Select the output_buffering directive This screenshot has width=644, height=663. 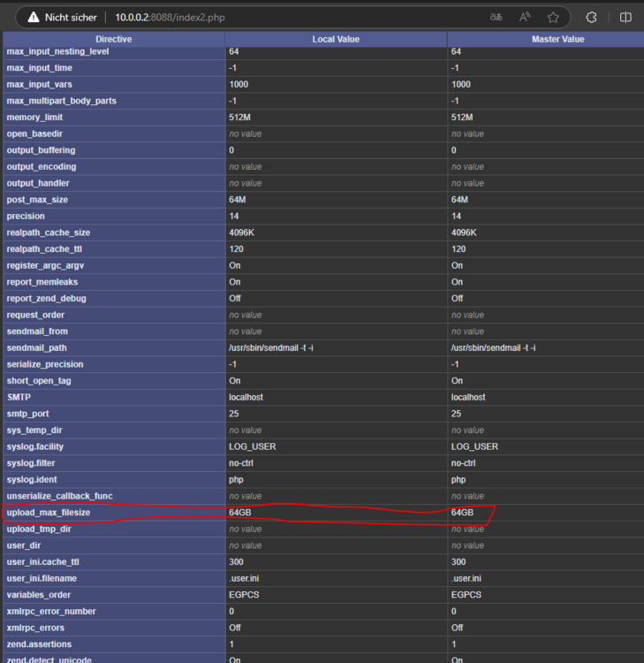pos(41,150)
